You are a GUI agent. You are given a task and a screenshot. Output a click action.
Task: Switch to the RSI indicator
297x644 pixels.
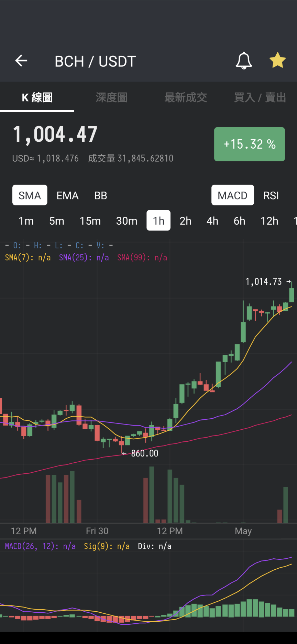tap(271, 195)
